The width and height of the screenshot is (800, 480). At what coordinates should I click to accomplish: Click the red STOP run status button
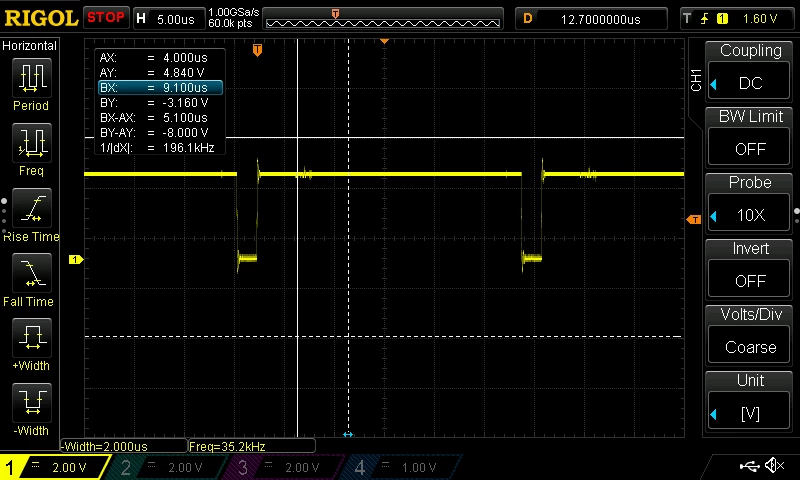(x=106, y=18)
